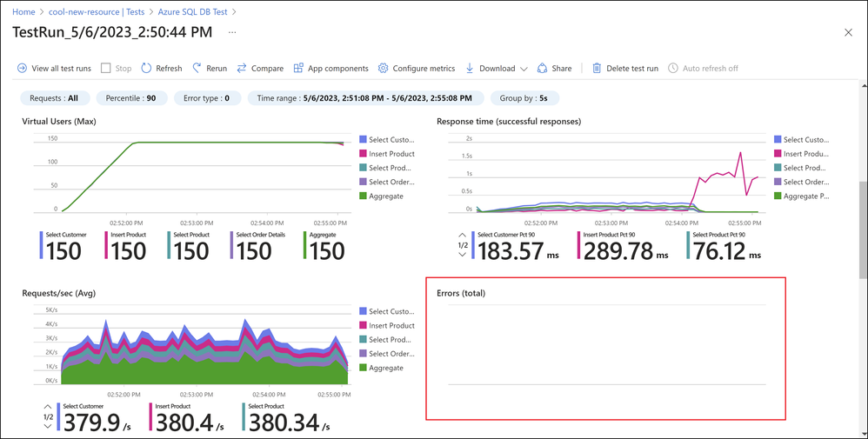Click the 76.12 ms Select Product Pct 90 value
This screenshot has height=439, width=868.
727,252
